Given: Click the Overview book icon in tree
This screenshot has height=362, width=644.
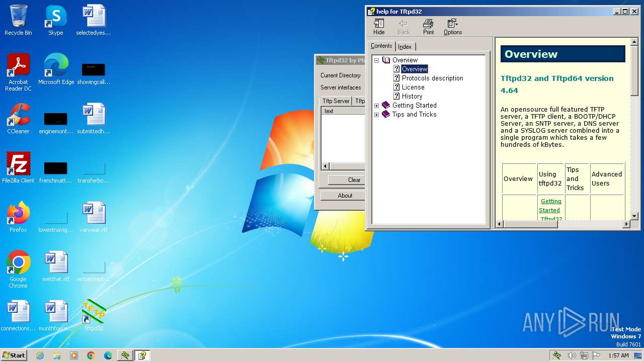Looking at the screenshot, I should (x=386, y=60).
